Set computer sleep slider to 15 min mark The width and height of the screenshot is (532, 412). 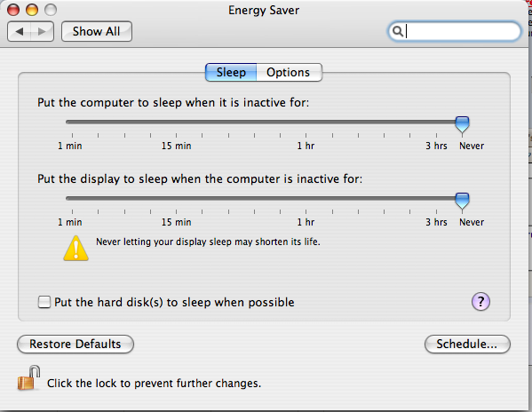pyautogui.click(x=176, y=123)
